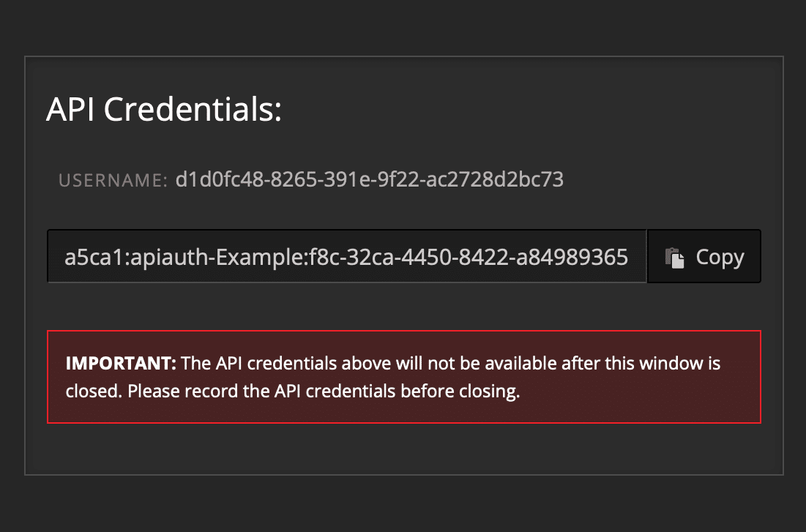Click the USERNAME label

point(113,180)
